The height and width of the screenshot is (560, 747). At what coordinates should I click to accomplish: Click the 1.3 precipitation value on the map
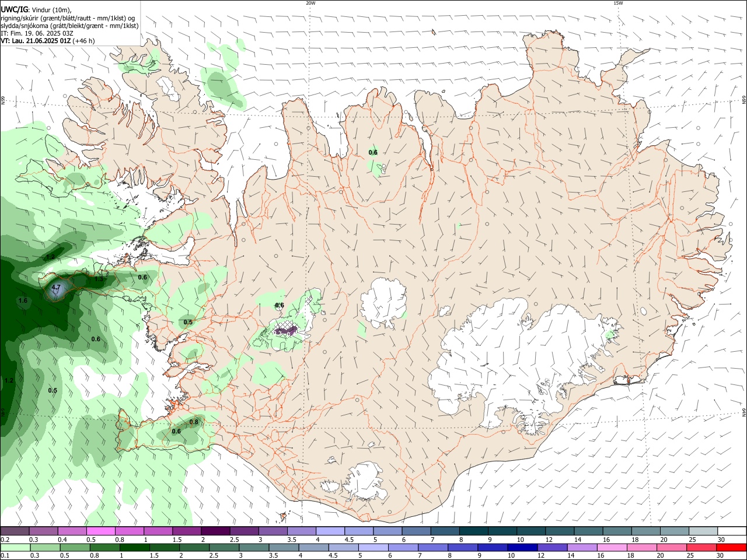99,279
